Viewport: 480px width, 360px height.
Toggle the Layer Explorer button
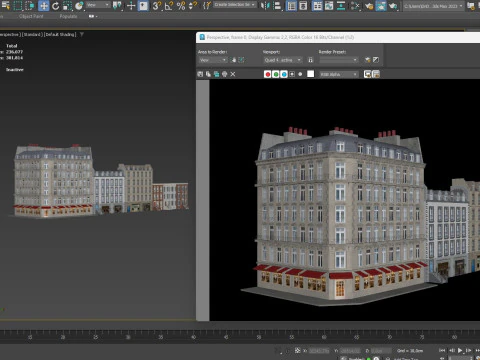[x=303, y=5]
